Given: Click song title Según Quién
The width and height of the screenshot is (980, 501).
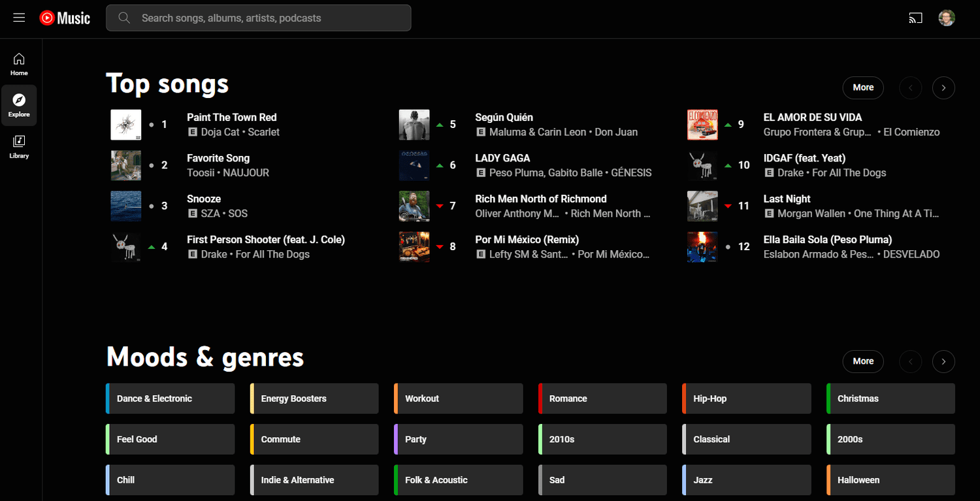Looking at the screenshot, I should tap(504, 118).
